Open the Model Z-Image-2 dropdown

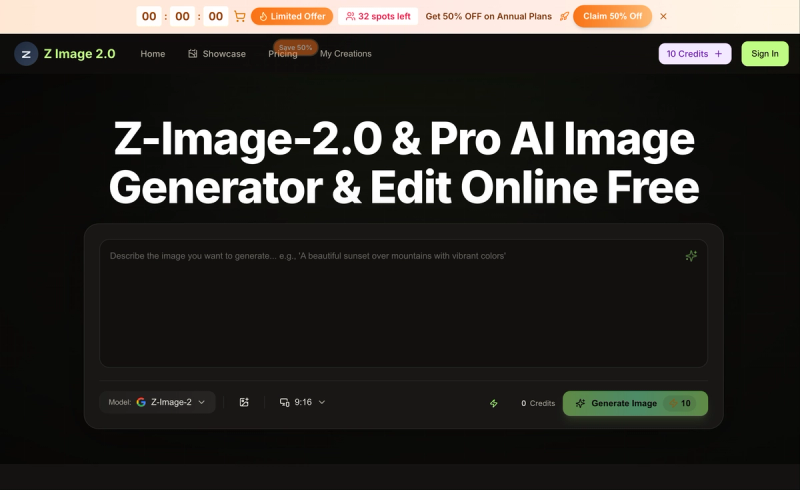tap(157, 402)
